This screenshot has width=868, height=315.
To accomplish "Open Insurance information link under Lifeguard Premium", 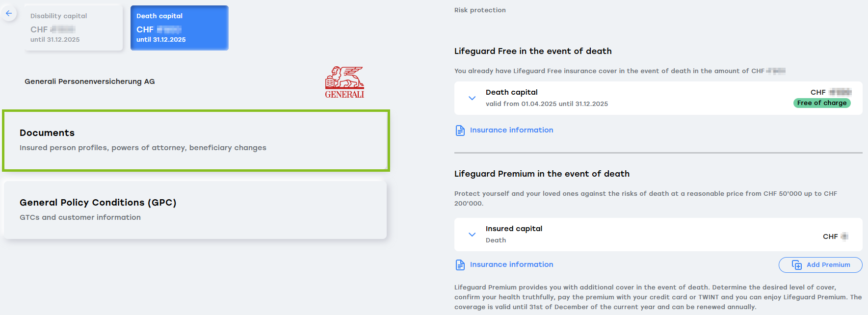I will point(511,264).
